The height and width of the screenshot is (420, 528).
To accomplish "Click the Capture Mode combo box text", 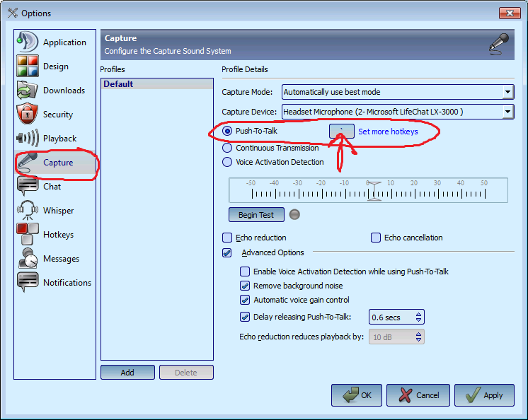I will click(398, 92).
